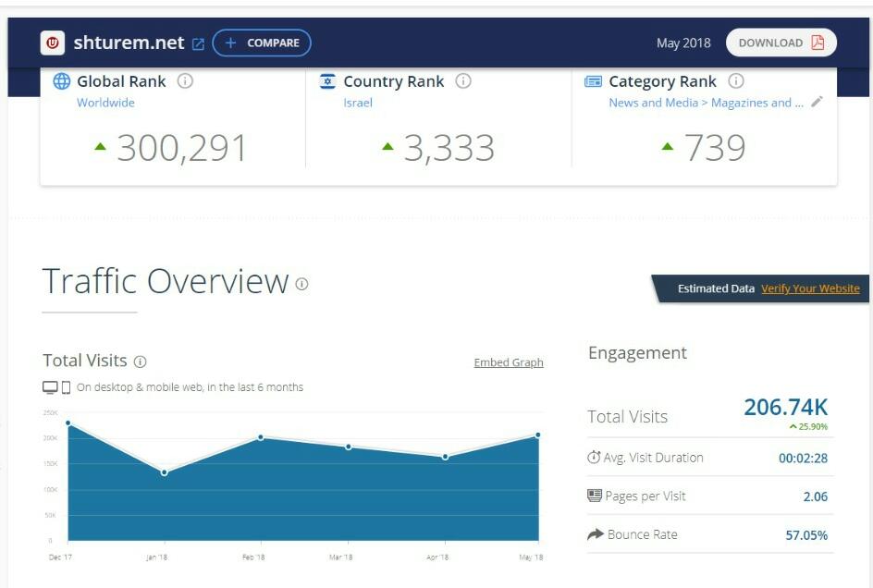Open the Israel country link
The image size is (873, 588).
point(358,103)
